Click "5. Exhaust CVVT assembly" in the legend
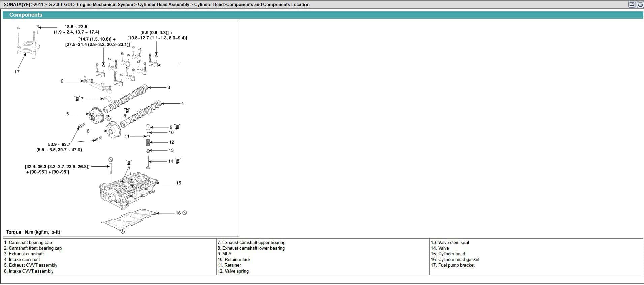Image resolution: width=644 pixels, height=285 pixels. [31, 265]
